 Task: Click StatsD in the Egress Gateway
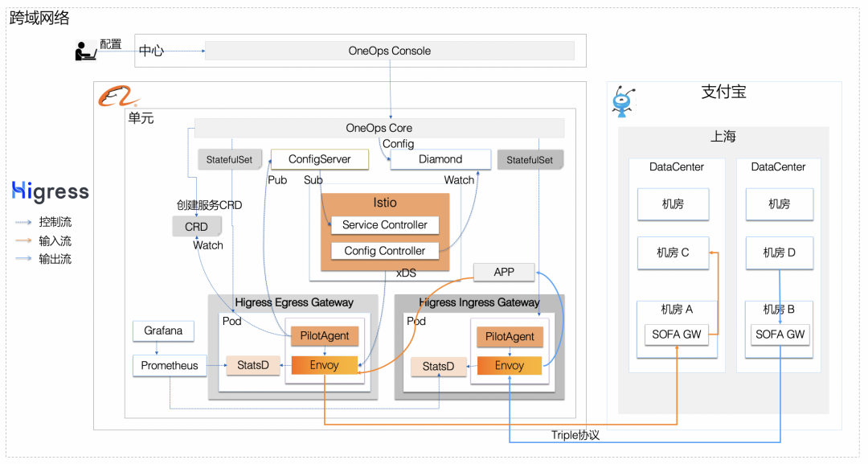click(253, 365)
